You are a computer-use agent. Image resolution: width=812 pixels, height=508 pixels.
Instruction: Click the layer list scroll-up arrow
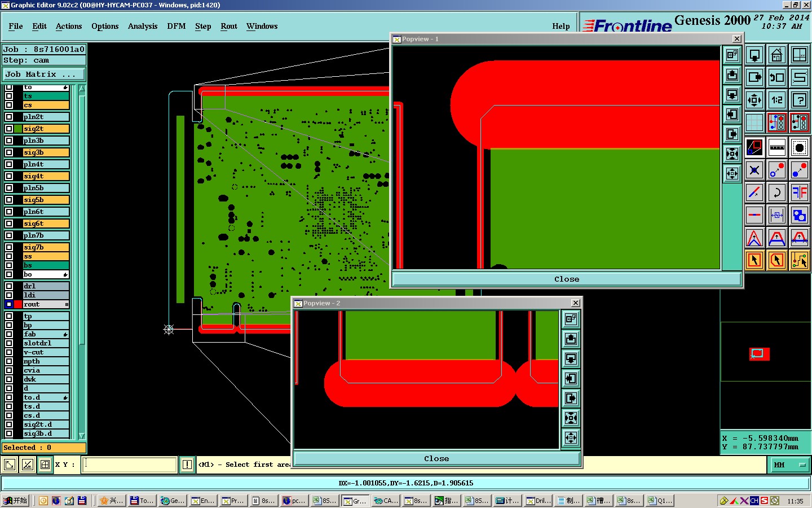pyautogui.click(x=82, y=89)
